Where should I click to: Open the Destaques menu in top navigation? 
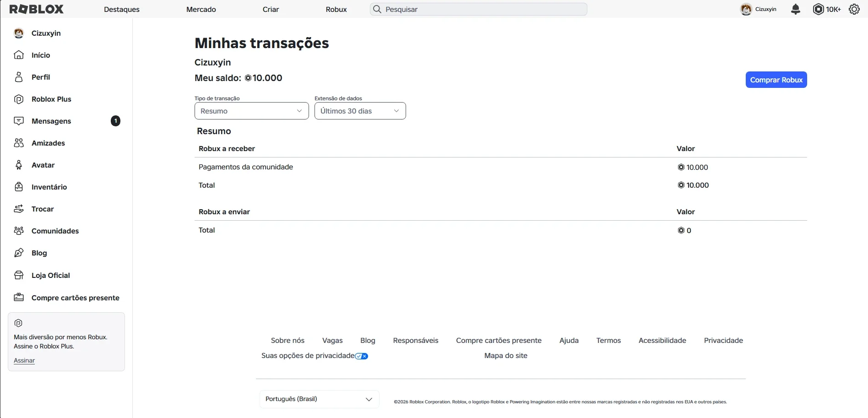point(122,9)
